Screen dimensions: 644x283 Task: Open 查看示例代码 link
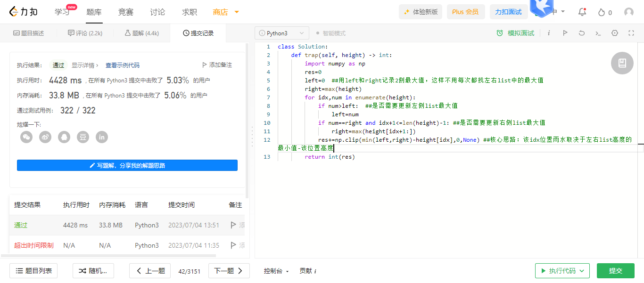point(123,65)
